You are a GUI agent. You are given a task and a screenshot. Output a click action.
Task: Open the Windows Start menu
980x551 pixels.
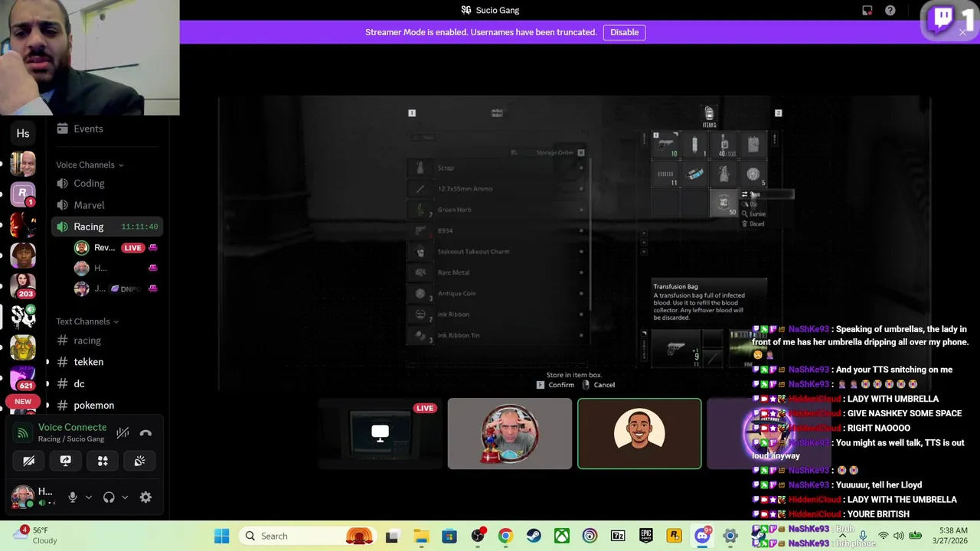222,536
